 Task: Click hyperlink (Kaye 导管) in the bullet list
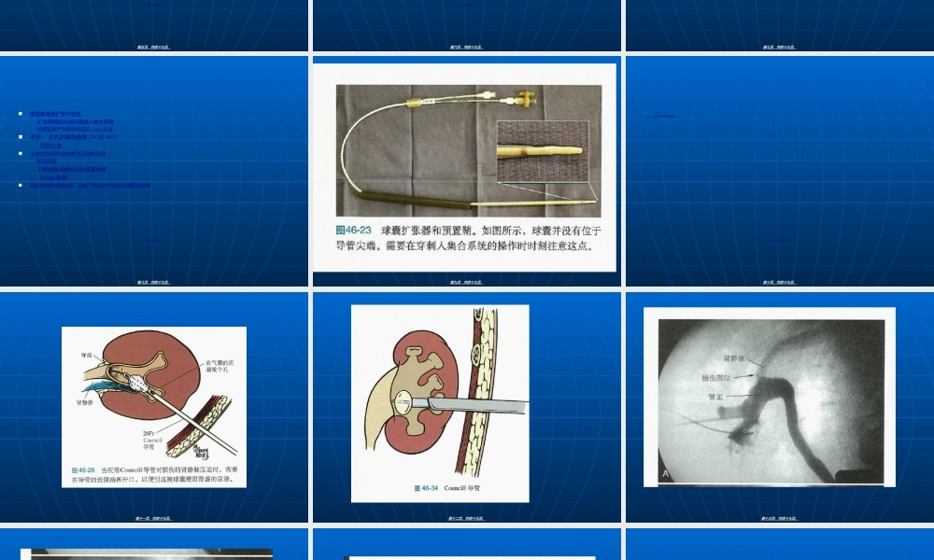(53, 176)
